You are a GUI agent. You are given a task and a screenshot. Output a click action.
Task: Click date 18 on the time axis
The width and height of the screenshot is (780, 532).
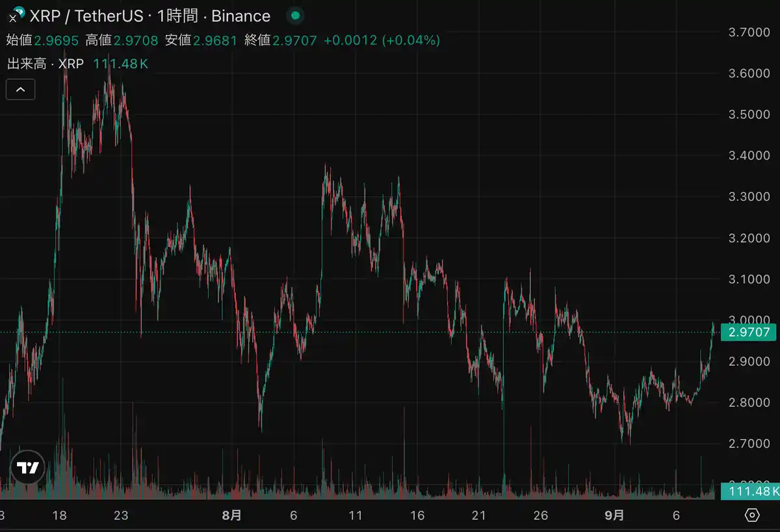[59, 515]
